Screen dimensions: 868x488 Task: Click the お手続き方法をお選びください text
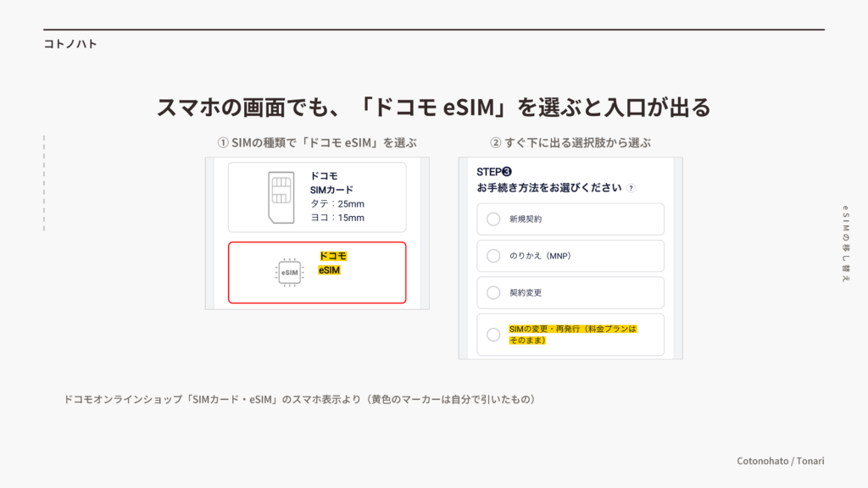[549, 188]
